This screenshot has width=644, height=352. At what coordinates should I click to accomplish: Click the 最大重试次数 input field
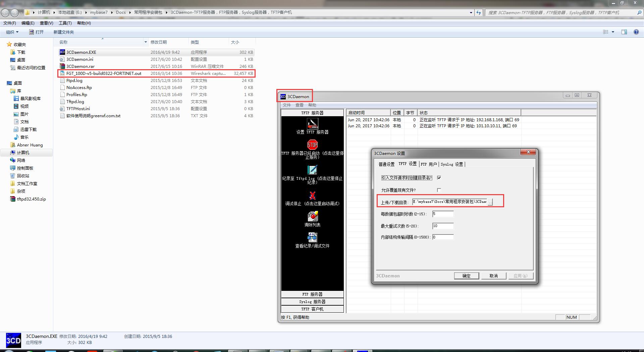click(x=443, y=226)
